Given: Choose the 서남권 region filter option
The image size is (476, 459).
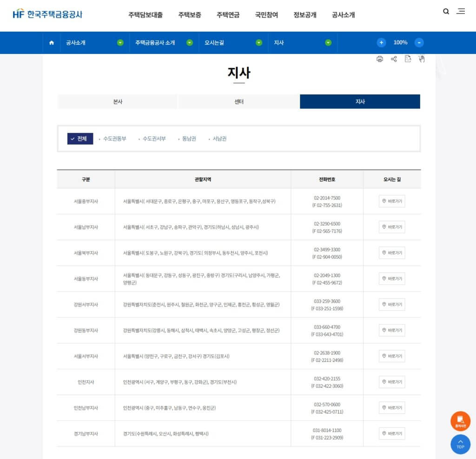Looking at the screenshot, I should coord(218,138).
